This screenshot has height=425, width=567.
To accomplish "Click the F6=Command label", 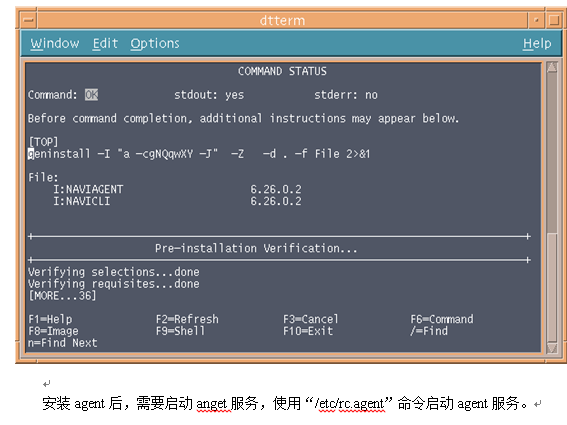I will point(442,319).
